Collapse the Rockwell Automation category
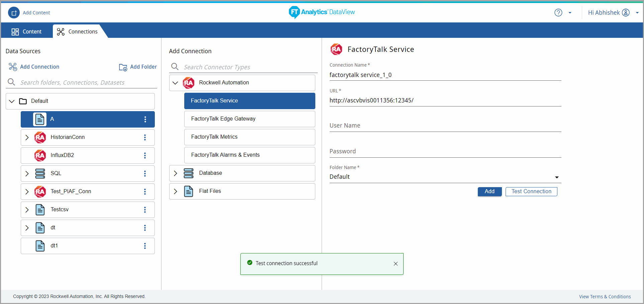644x304 pixels. [175, 83]
